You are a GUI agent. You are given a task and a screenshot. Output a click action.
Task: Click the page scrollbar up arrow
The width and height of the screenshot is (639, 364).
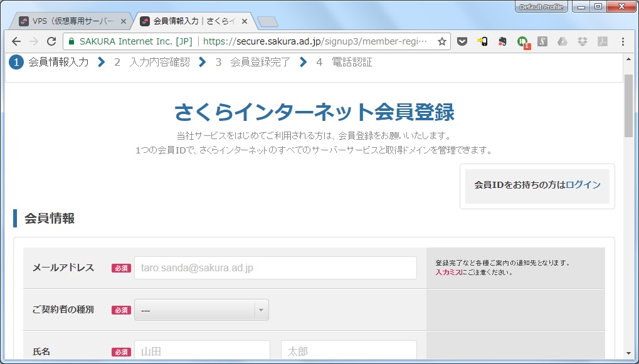[x=628, y=60]
